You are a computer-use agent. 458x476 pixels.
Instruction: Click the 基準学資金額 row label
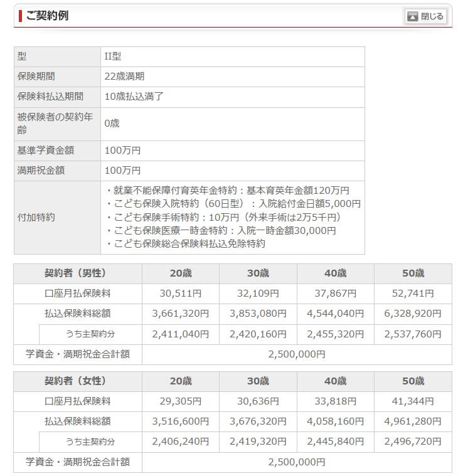point(45,151)
